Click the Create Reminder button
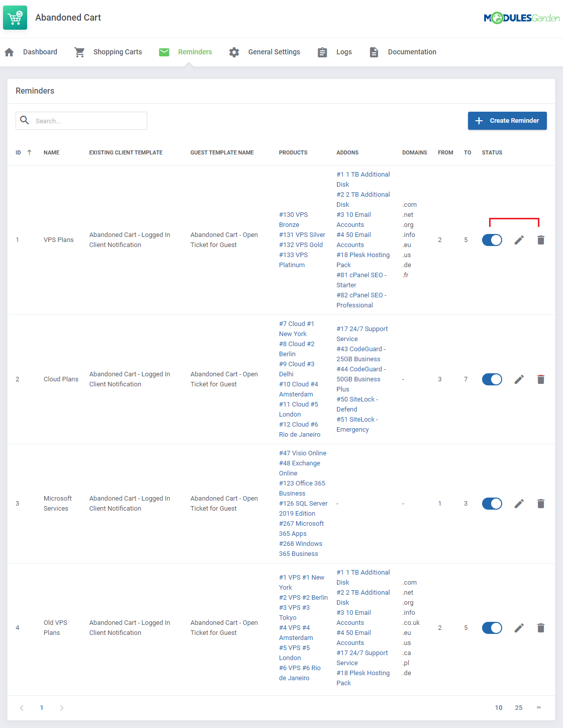563x728 pixels. [507, 121]
